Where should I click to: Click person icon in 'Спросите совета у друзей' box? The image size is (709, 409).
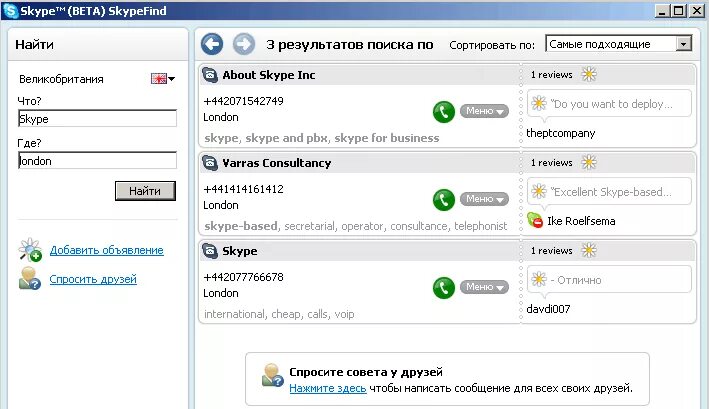(273, 375)
